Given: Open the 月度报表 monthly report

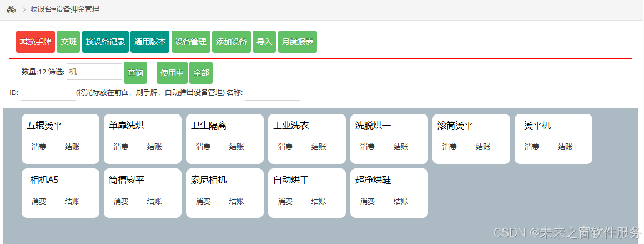Looking at the screenshot, I should tap(298, 42).
